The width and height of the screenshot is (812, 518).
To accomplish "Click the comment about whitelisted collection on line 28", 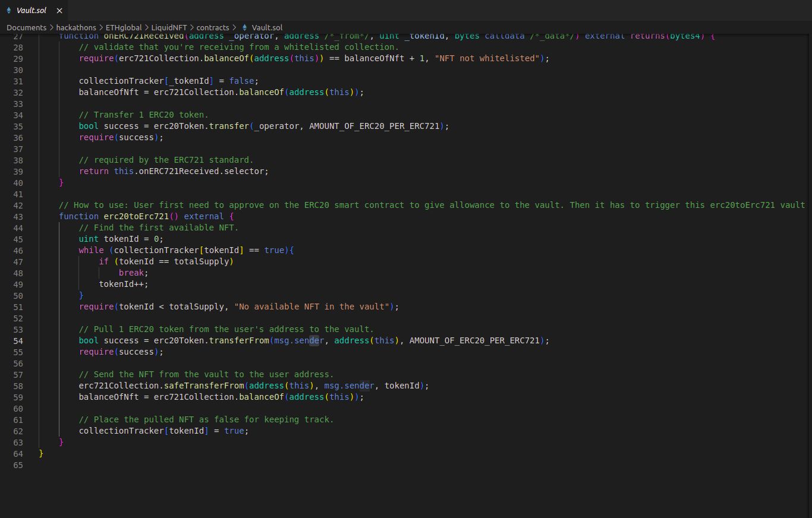I will 239,47.
